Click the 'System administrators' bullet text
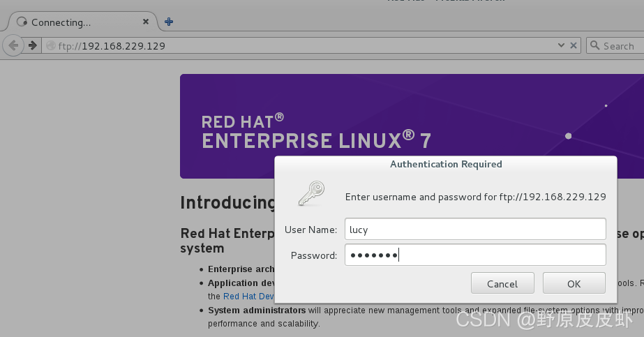644x337 pixels. [257, 310]
